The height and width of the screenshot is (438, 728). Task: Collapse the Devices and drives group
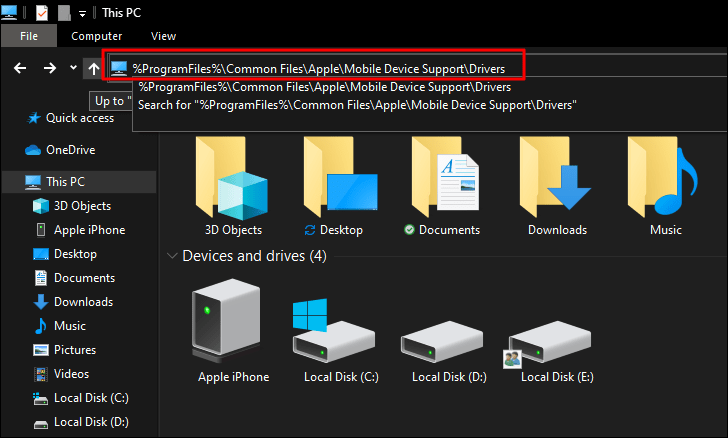pos(172,256)
